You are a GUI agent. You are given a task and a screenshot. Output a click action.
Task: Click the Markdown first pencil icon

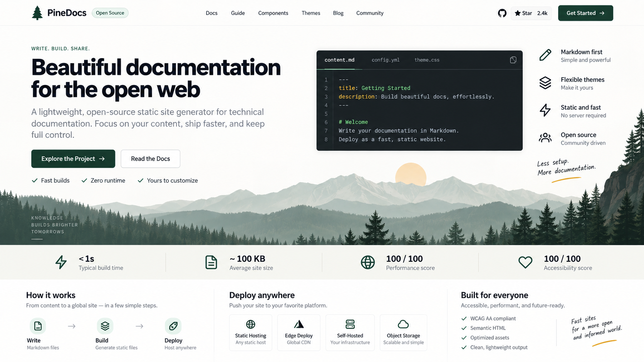pos(545,55)
